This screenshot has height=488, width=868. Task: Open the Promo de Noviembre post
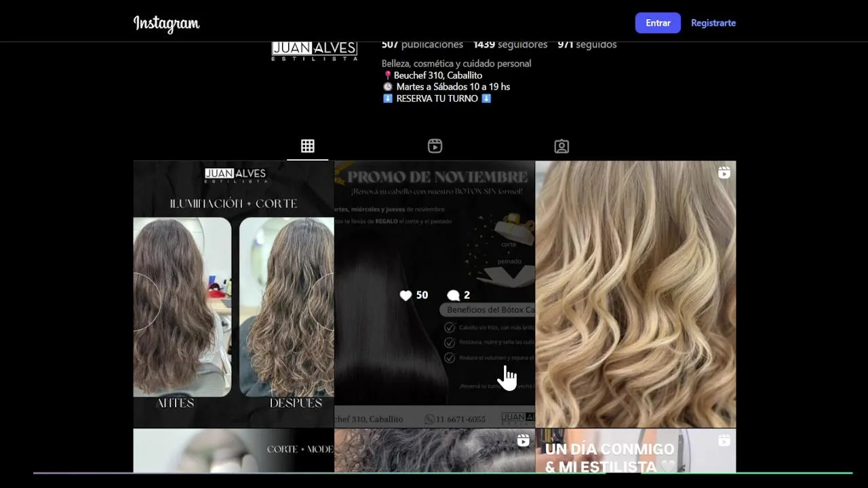coord(435,294)
